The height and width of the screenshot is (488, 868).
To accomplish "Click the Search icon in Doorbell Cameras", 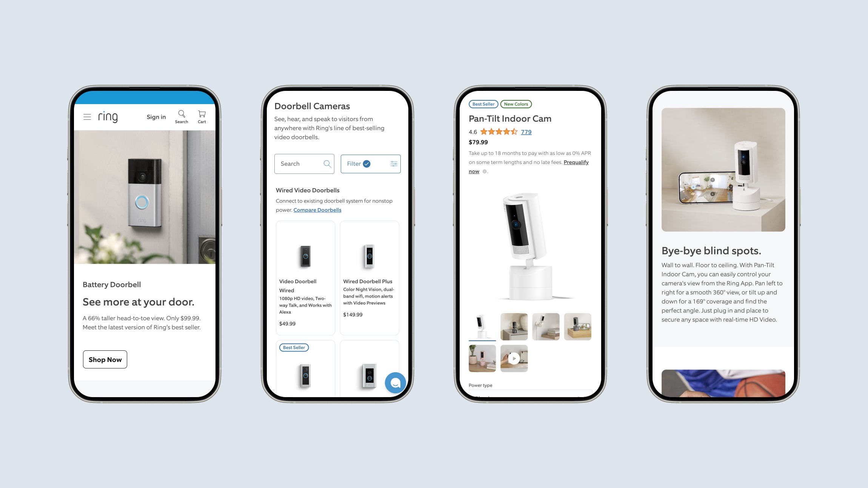I will tap(327, 163).
